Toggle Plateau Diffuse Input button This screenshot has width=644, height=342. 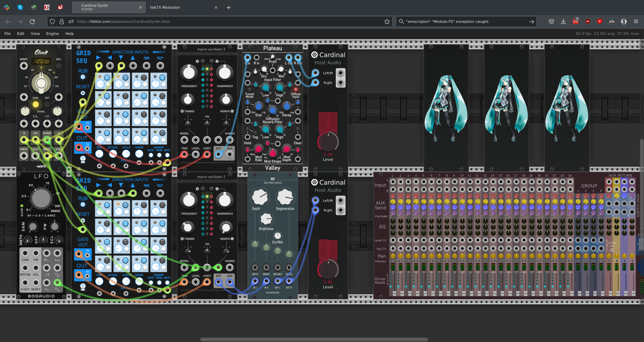[x=295, y=89]
